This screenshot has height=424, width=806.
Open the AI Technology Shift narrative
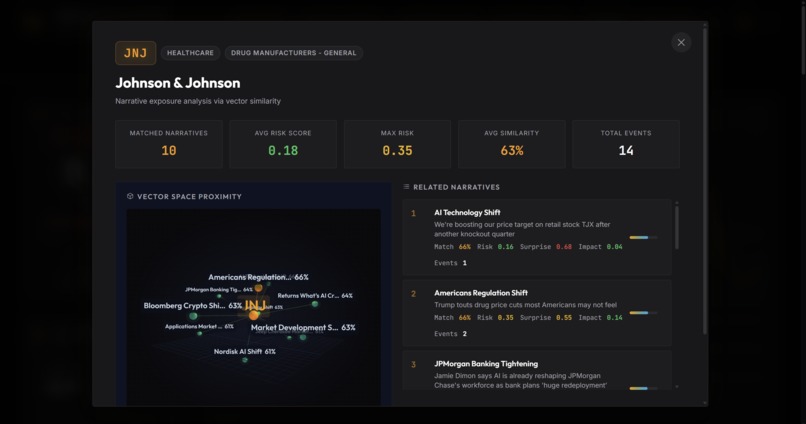pyautogui.click(x=537, y=237)
